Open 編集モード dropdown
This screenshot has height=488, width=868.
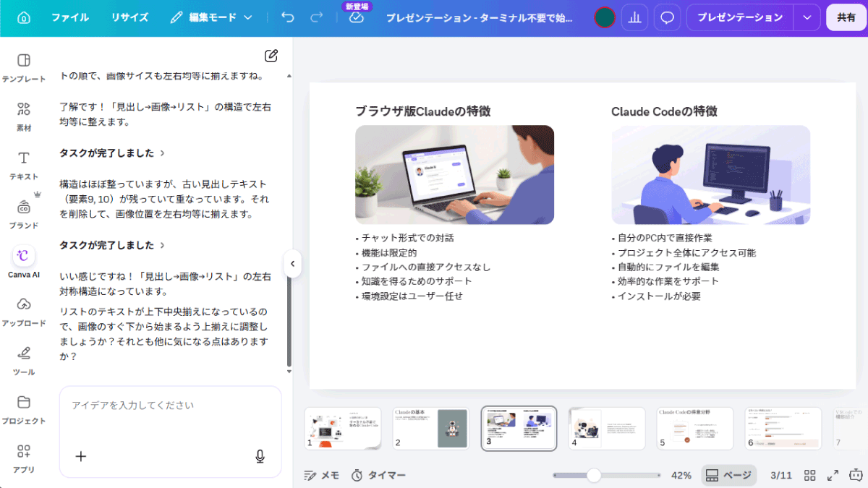[211, 17]
